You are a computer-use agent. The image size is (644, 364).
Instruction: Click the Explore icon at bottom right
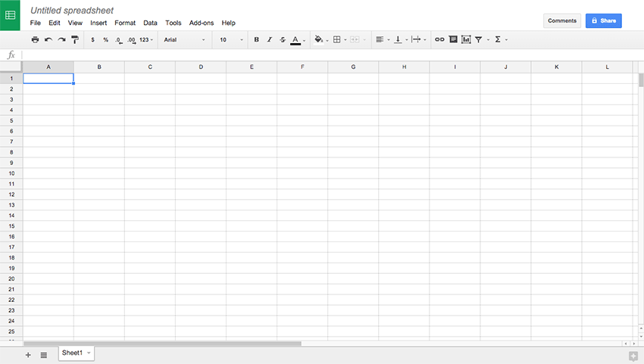pyautogui.click(x=633, y=356)
